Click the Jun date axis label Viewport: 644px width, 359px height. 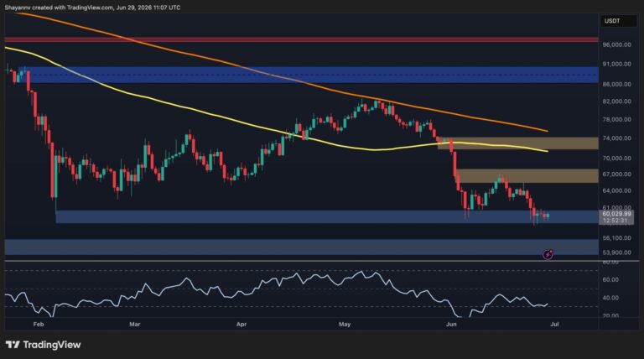point(451,324)
